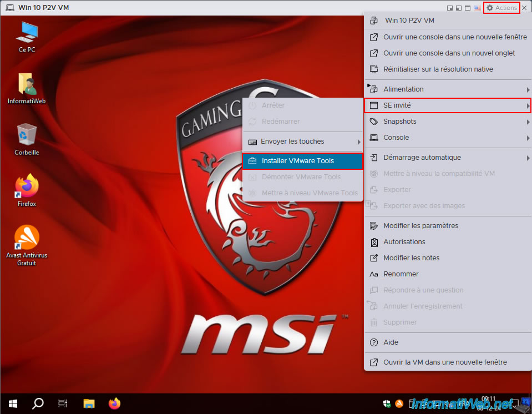Viewport: 532px width, 414px height.
Task: Open the Avast Antivirus Gratuit desktop icon
Action: [x=27, y=245]
